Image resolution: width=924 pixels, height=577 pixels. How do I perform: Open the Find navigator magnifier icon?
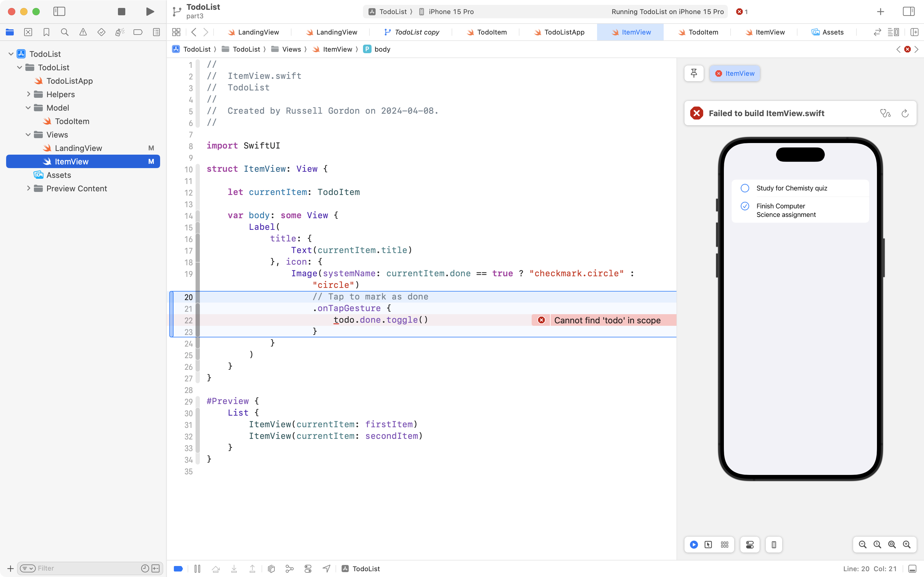(65, 32)
